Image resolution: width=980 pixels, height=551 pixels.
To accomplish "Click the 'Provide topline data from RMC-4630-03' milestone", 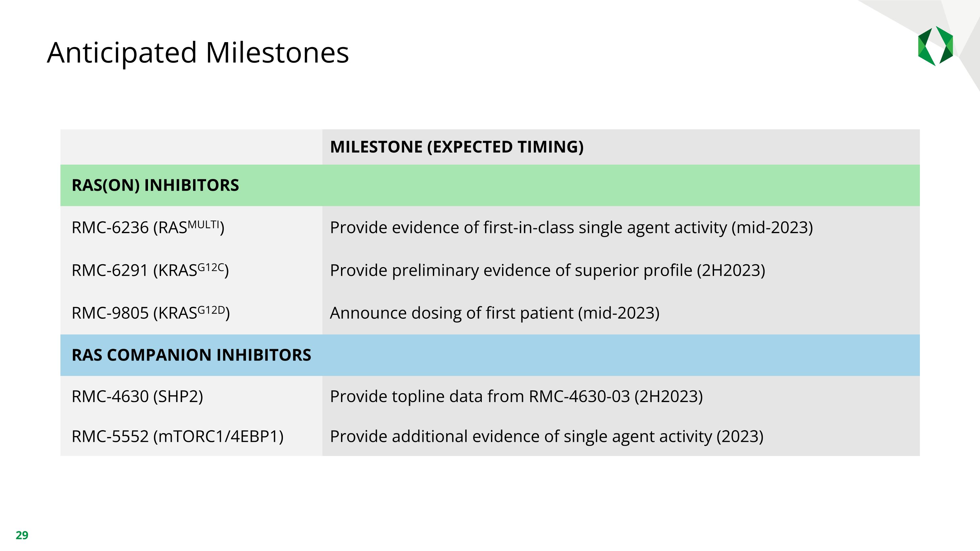I will pyautogui.click(x=516, y=397).
